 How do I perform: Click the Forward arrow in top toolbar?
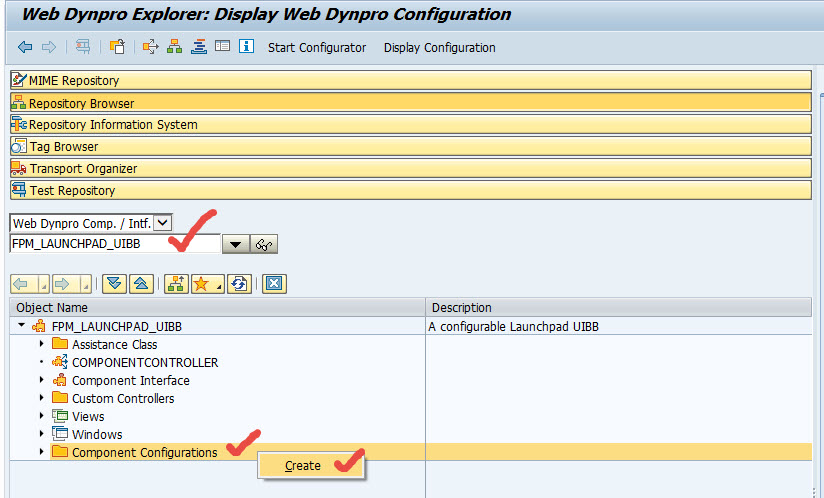tap(49, 47)
